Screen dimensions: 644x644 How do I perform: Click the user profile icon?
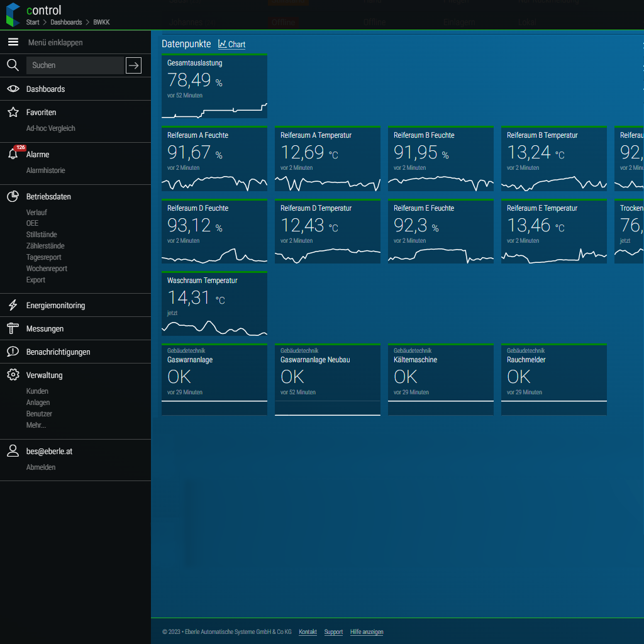13,450
